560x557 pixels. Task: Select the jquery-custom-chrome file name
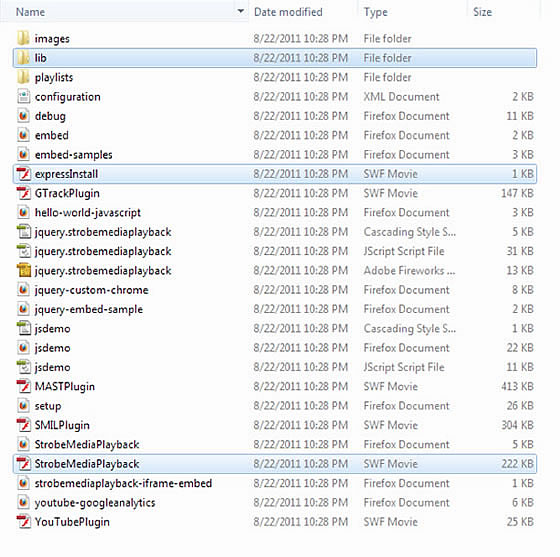pyautogui.click(x=91, y=290)
